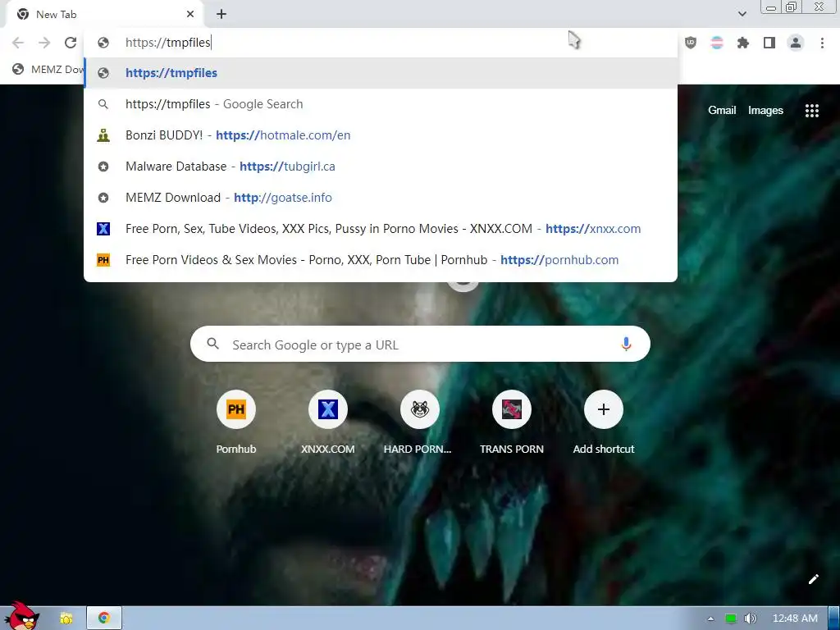Open Chrome's three-dot menu
The image size is (840, 630).
pyautogui.click(x=822, y=43)
